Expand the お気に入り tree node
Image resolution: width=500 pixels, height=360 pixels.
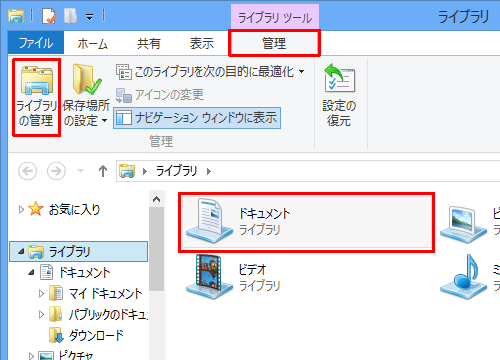coord(21,210)
